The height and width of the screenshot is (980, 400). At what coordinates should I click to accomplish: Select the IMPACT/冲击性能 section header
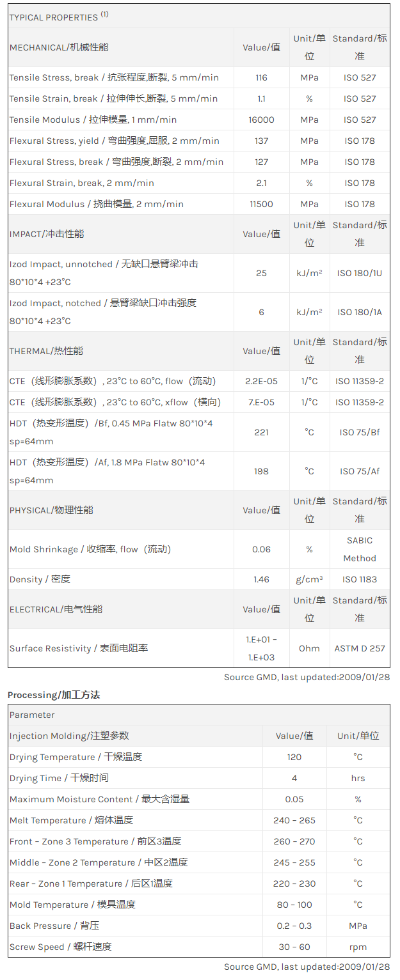point(47,234)
